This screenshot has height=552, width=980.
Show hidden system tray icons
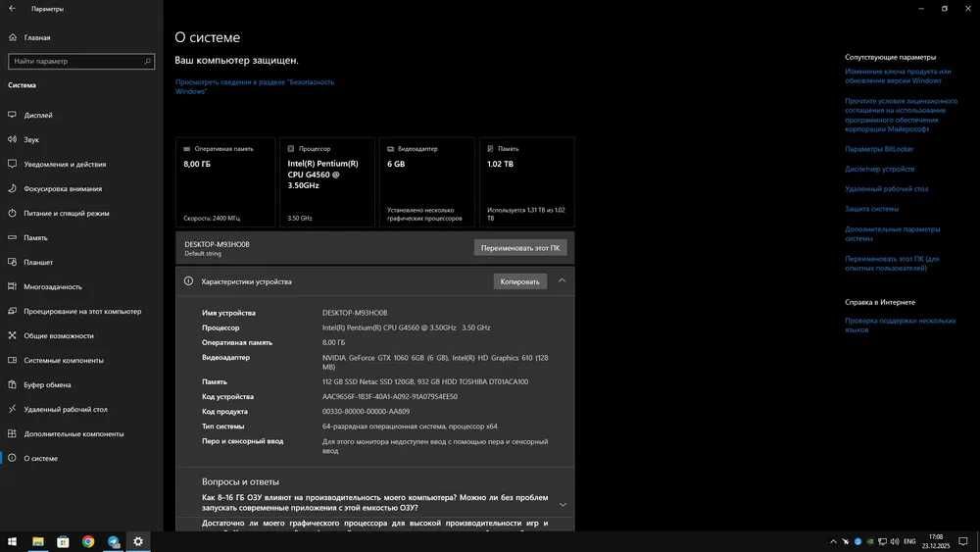click(x=832, y=541)
